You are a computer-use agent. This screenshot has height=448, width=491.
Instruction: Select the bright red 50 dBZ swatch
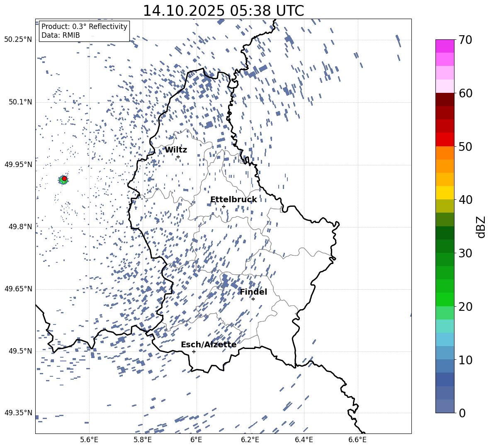point(445,140)
